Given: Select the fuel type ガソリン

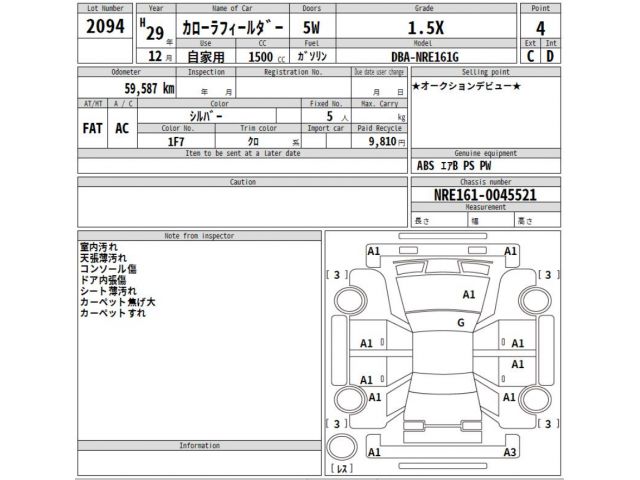Looking at the screenshot, I should 312,56.
